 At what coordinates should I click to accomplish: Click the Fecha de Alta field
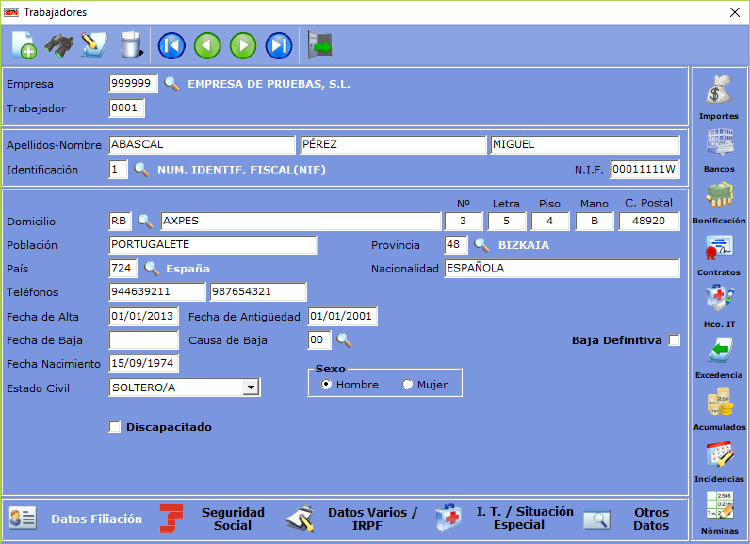tap(143, 316)
